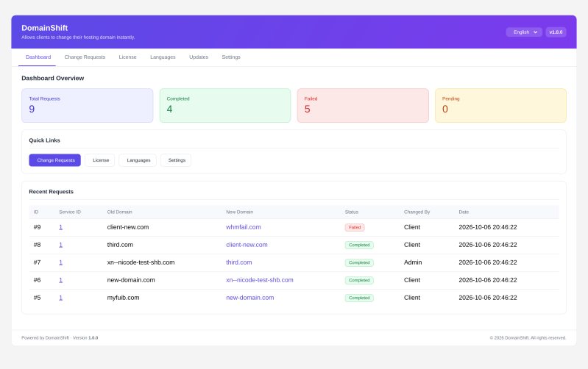Open the new-domain.com new domain link
The height and width of the screenshot is (369, 588).
click(x=249, y=298)
